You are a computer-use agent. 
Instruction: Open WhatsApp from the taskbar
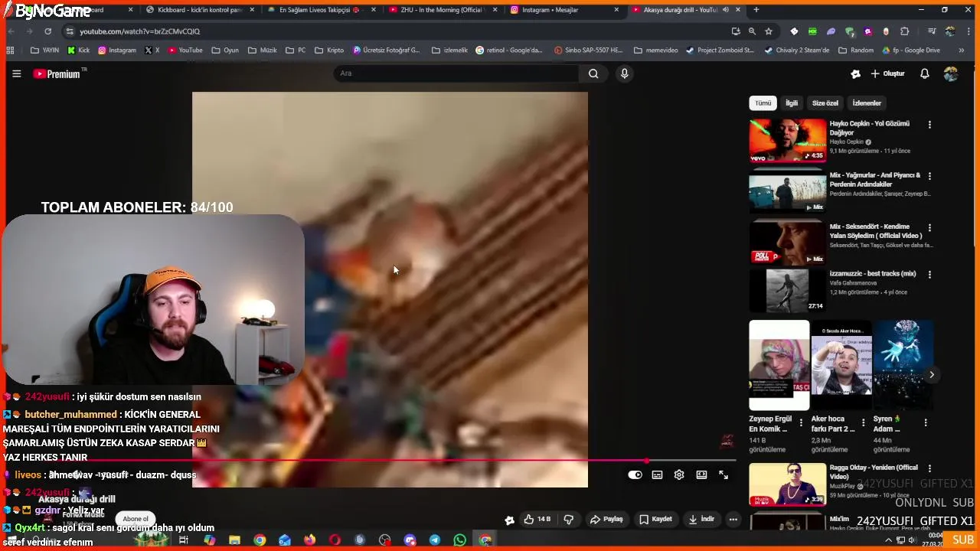pyautogui.click(x=459, y=540)
